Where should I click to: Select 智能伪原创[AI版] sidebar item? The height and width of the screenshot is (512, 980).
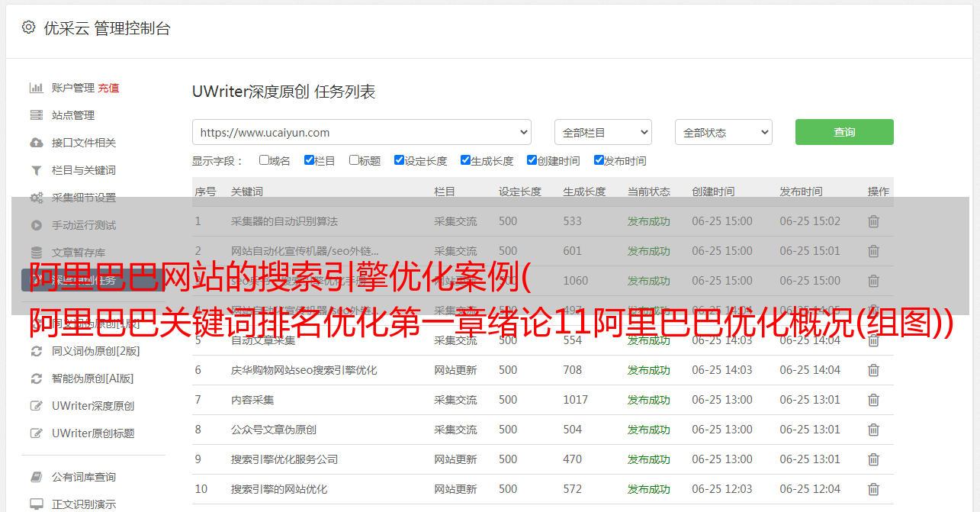(x=92, y=378)
